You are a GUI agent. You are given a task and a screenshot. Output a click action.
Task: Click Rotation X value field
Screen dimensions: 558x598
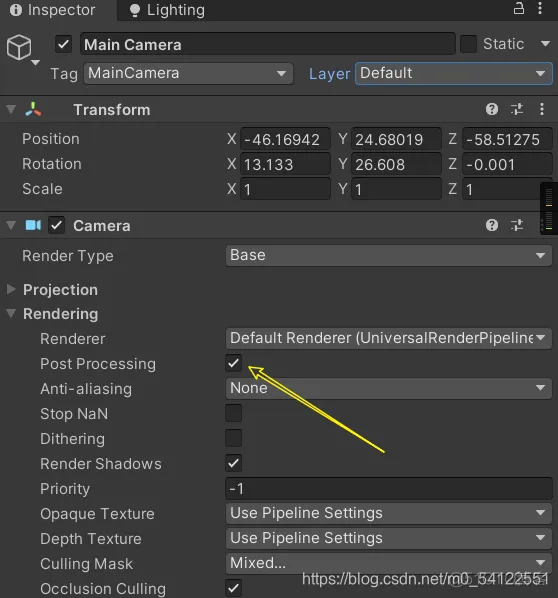285,164
